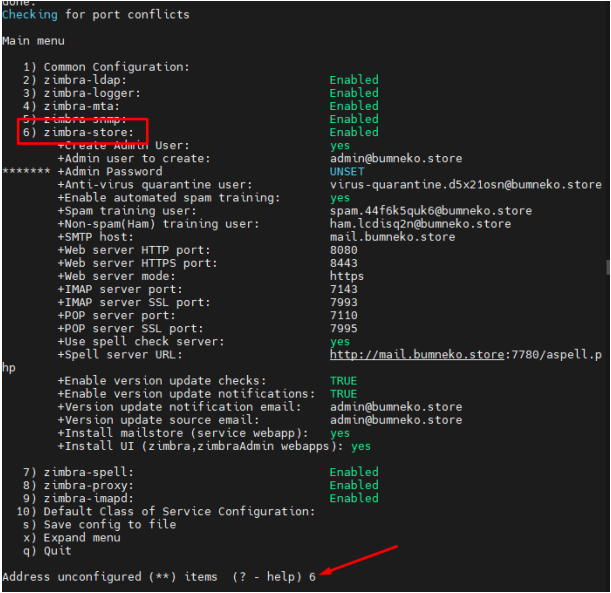Click the '2) zimbra-ldap:' entry
The width and height of the screenshot is (611, 593).
(75, 80)
